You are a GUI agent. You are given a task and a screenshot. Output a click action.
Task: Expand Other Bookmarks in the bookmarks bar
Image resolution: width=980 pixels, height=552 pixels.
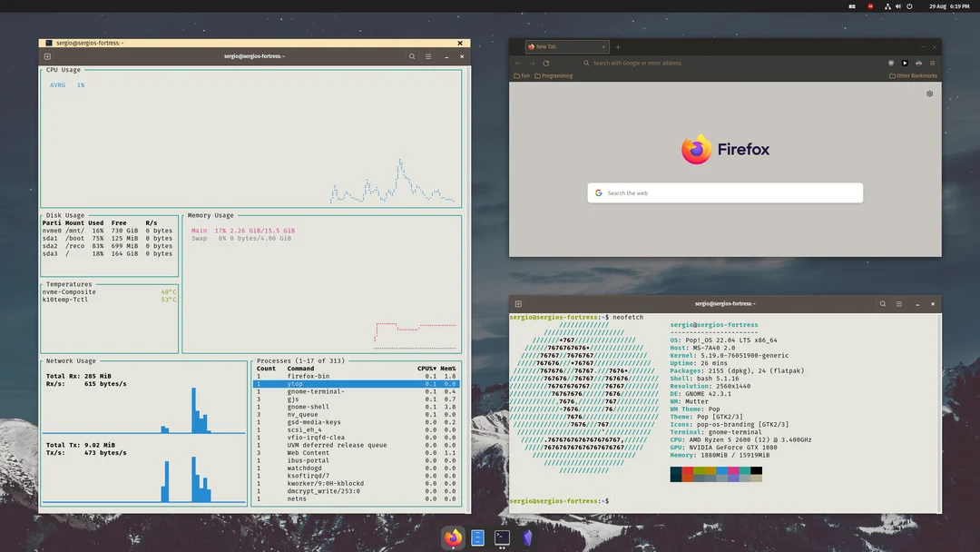(x=914, y=75)
